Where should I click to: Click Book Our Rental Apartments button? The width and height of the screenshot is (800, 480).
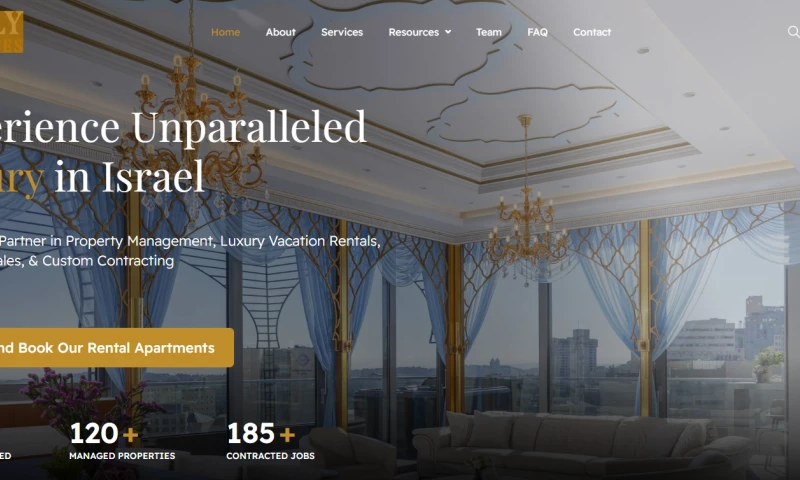coord(117,348)
